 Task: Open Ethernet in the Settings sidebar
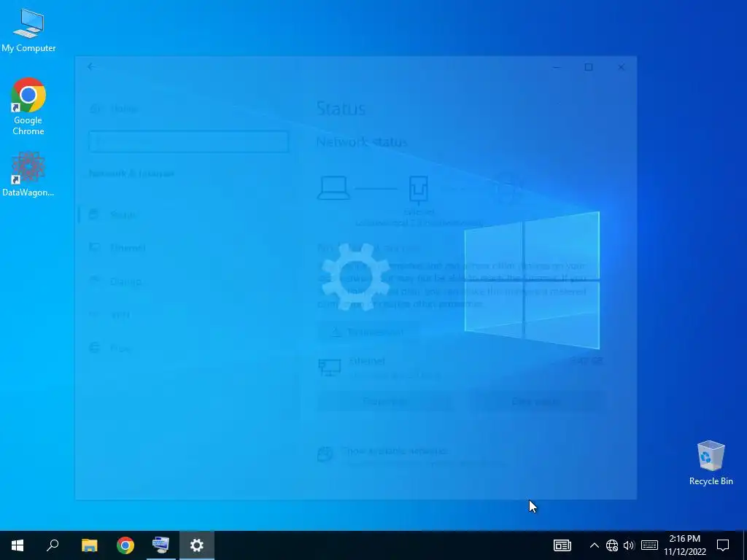[x=128, y=248]
